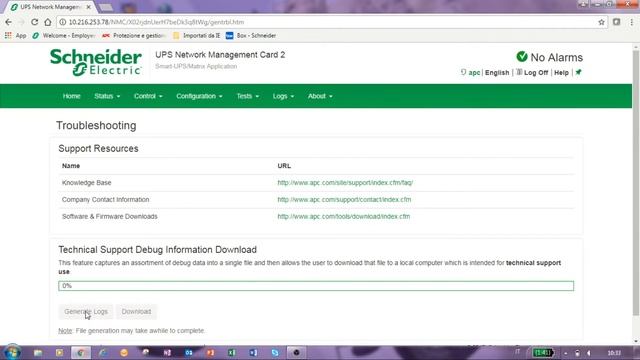640x360 pixels.
Task: Expand the Status dropdown menu
Action: point(107,96)
